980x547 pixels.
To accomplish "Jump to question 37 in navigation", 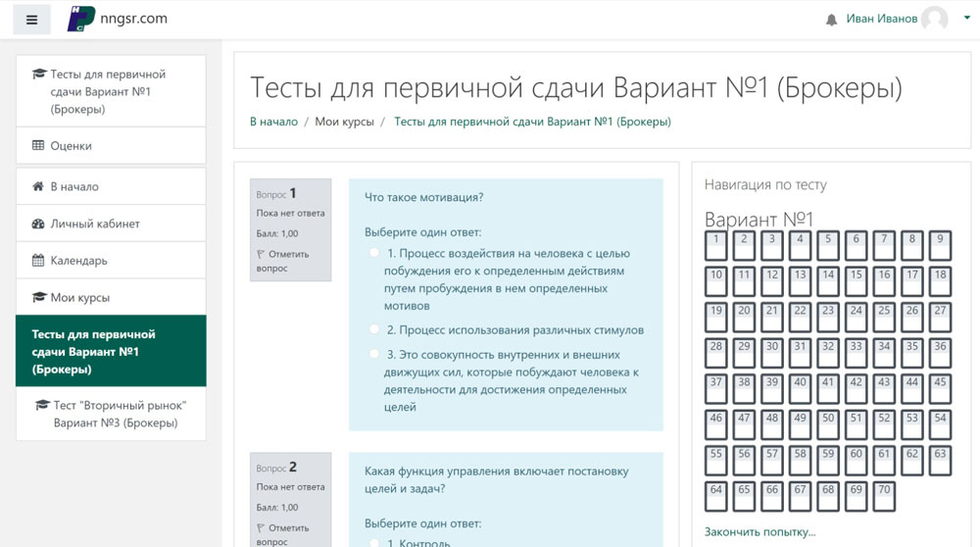I will [715, 389].
